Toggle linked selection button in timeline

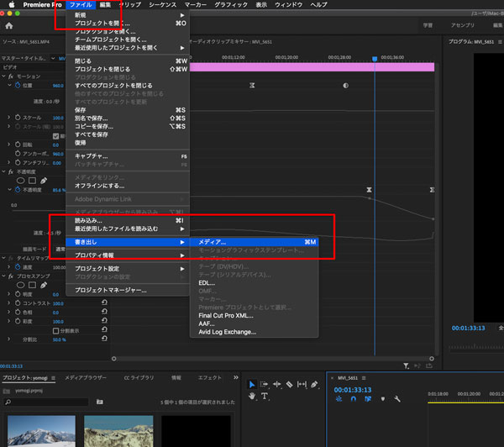pyautogui.click(x=368, y=399)
